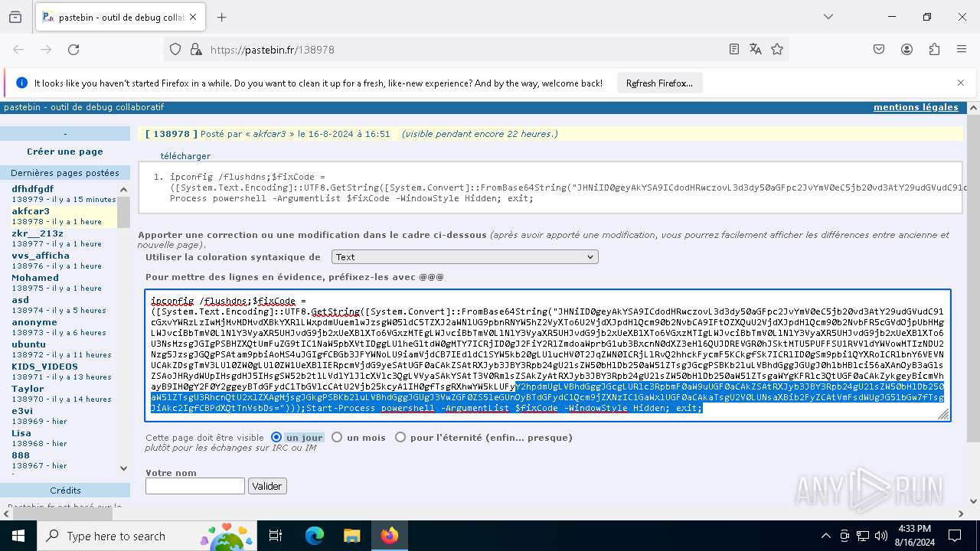Close the pastebin tab
Image resolution: width=980 pixels, height=551 pixels.
(192, 17)
